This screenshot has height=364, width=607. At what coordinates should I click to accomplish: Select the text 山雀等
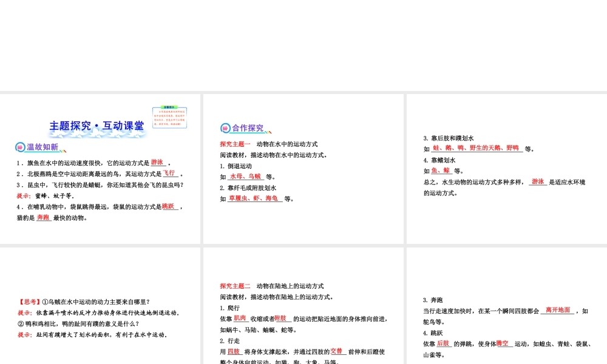[434, 355]
